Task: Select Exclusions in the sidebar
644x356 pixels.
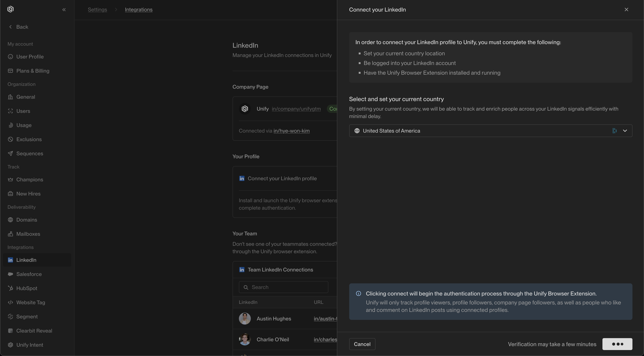Action: coord(29,139)
